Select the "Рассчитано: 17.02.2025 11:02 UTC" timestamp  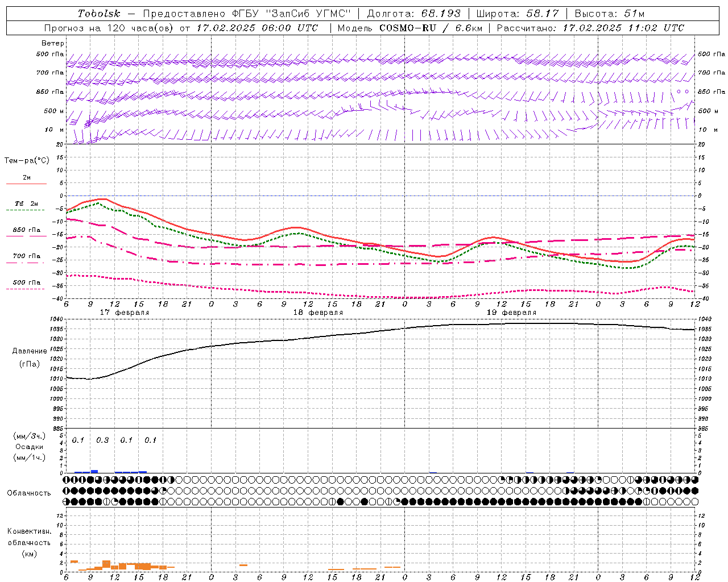click(590, 28)
